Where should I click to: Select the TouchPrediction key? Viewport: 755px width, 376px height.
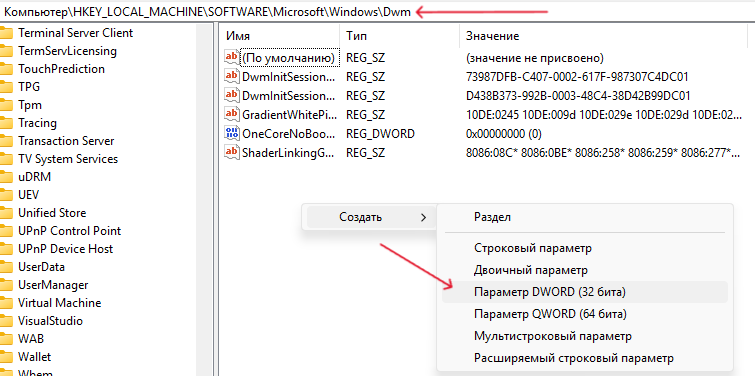[61, 69]
